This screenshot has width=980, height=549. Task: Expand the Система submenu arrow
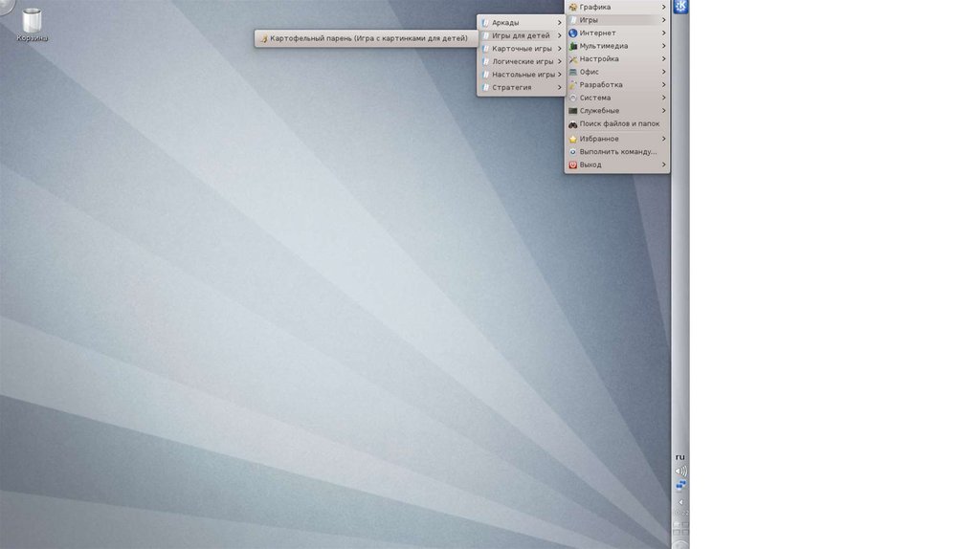tap(663, 98)
